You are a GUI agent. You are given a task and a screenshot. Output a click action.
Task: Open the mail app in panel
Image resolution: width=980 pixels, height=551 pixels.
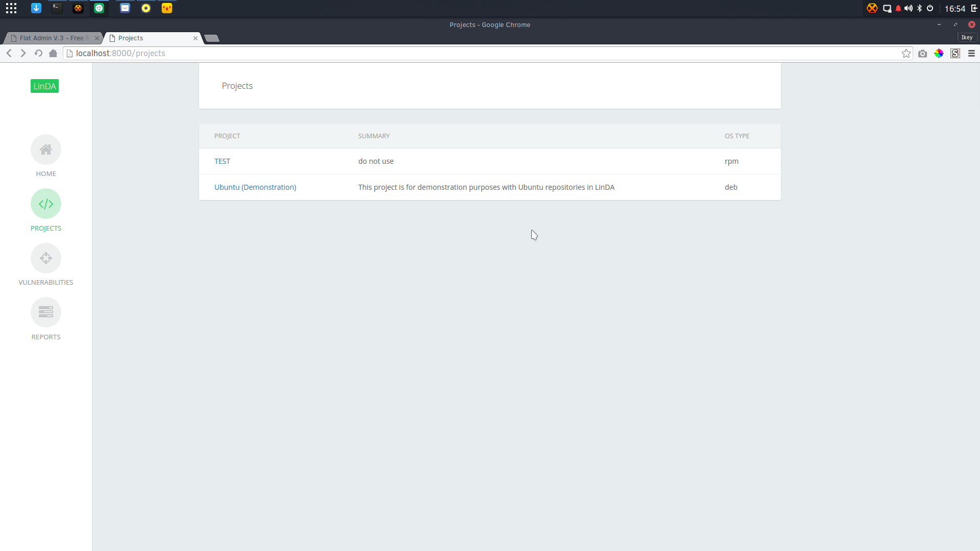pos(125,8)
